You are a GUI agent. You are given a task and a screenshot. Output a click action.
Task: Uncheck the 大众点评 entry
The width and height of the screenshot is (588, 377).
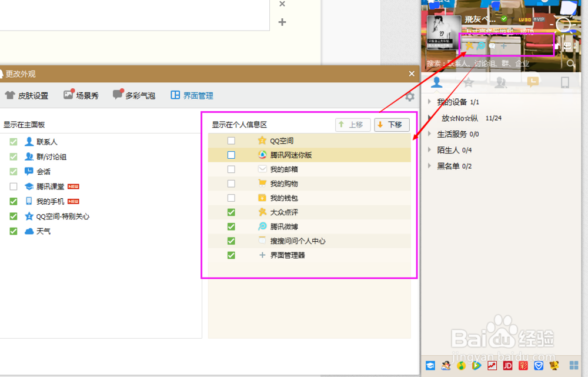pos(231,212)
